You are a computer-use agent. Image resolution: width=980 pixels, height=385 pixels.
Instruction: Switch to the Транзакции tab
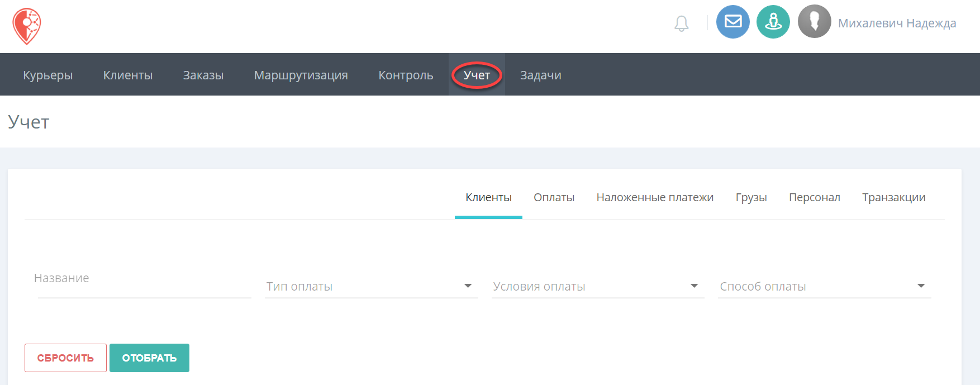point(893,198)
